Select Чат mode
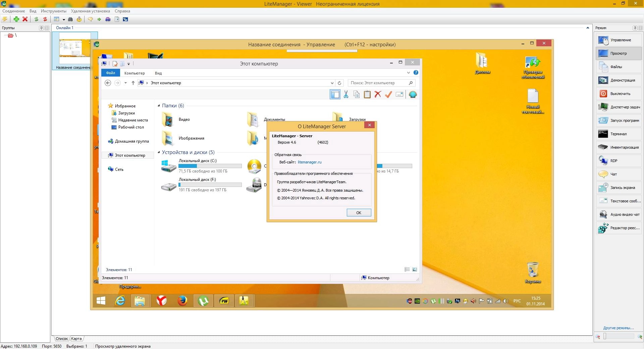 (x=619, y=174)
